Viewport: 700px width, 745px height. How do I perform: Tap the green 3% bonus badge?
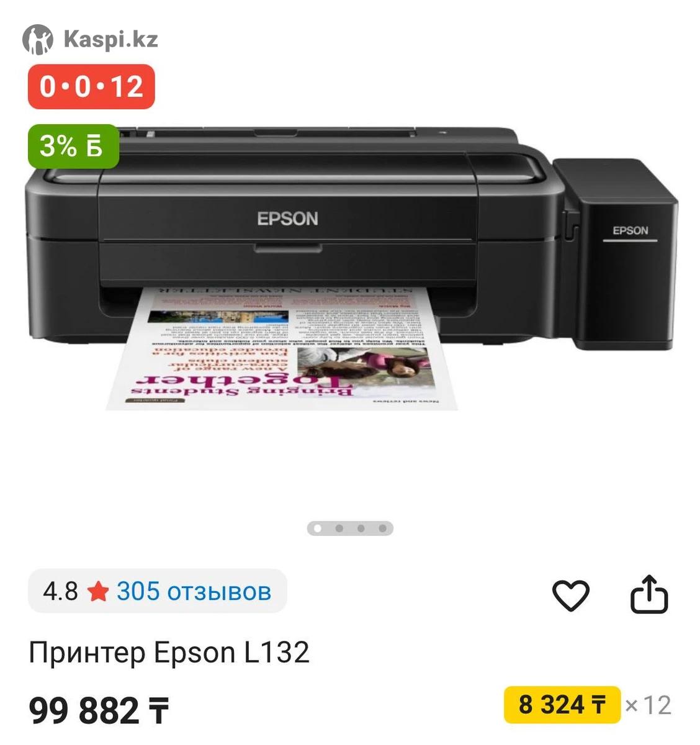[x=73, y=147]
